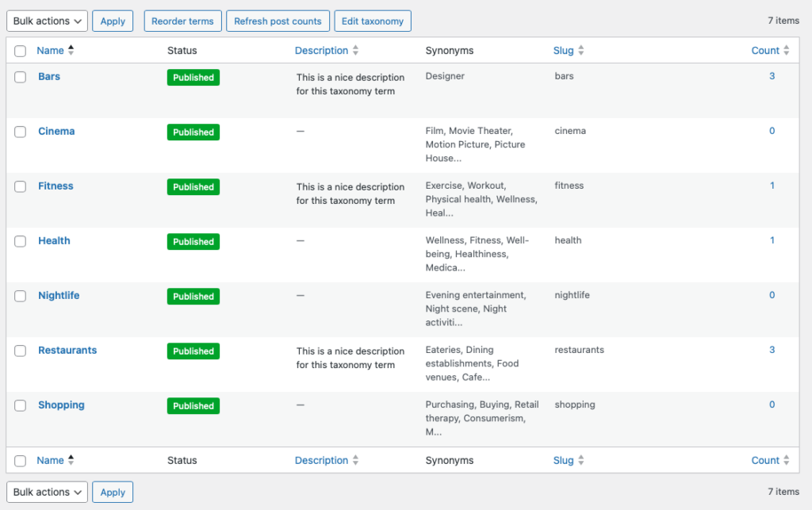Click the Refresh post counts button
This screenshot has width=812, height=510.
pos(278,21)
